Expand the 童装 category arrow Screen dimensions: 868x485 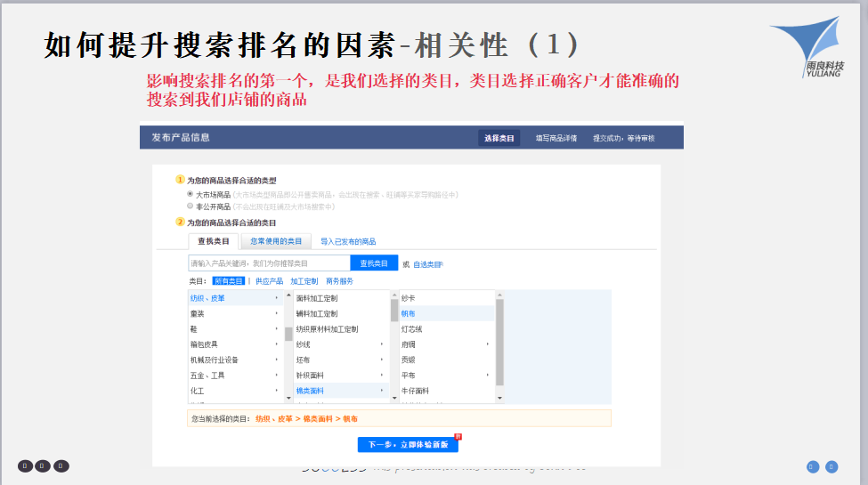click(x=277, y=313)
